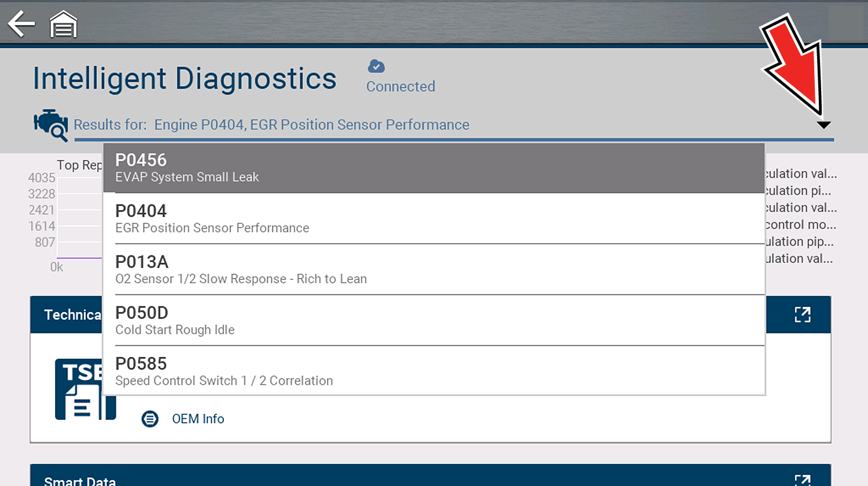This screenshot has width=868, height=486.
Task: Select the truncated 'control mo...' repair entry
Action: tap(801, 225)
